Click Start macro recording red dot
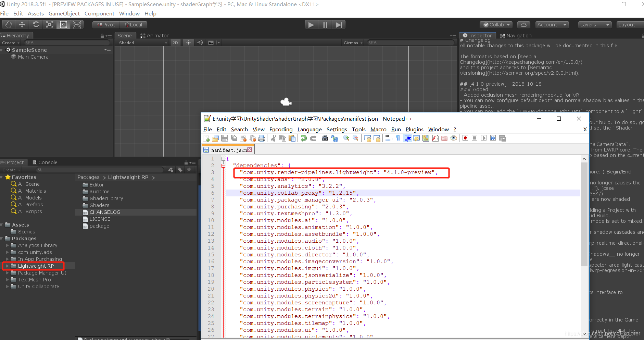 [x=465, y=138]
